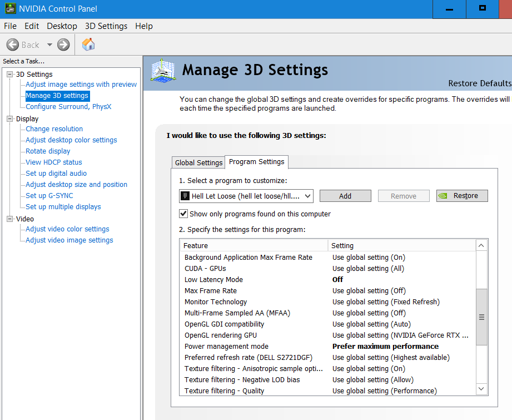
Task: Click the Home icon in toolbar
Action: pos(88,45)
